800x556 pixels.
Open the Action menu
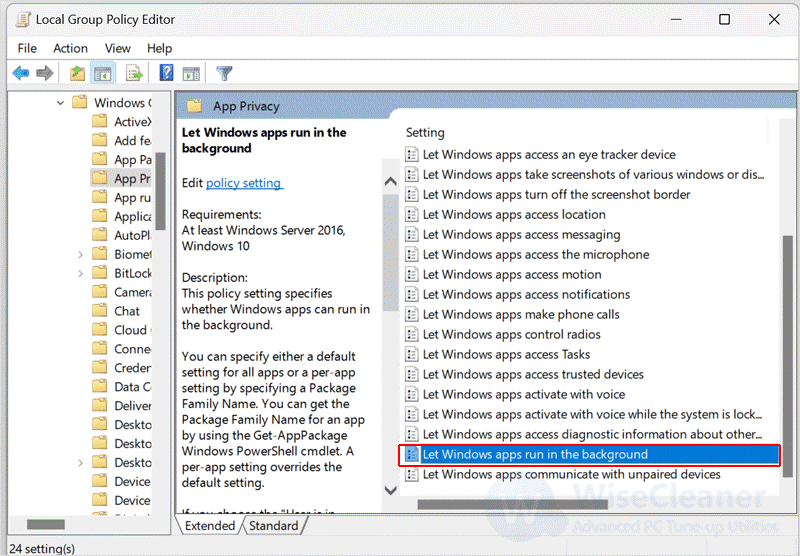tap(70, 48)
